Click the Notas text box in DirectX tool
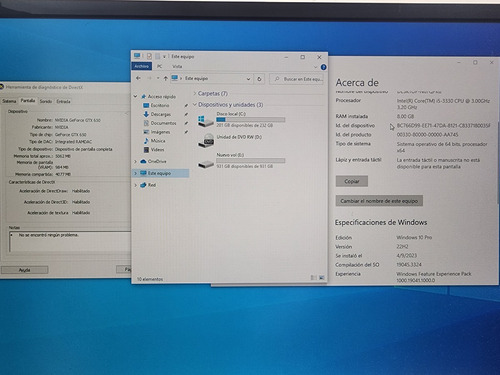Viewport: 500px width, 375px height. click(70, 242)
